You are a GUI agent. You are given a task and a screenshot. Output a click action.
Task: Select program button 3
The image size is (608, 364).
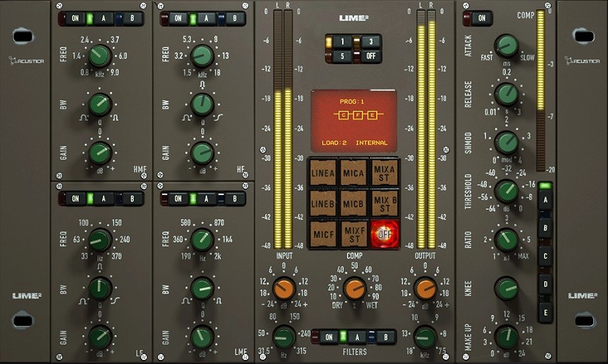370,42
